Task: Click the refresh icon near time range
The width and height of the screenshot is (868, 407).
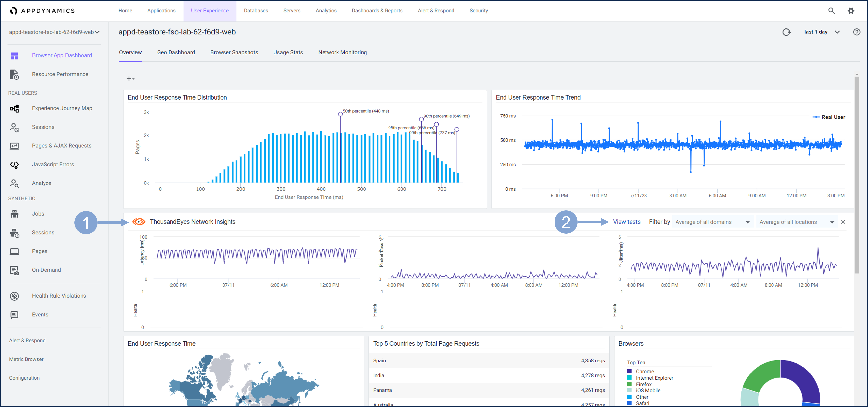Action: (786, 32)
